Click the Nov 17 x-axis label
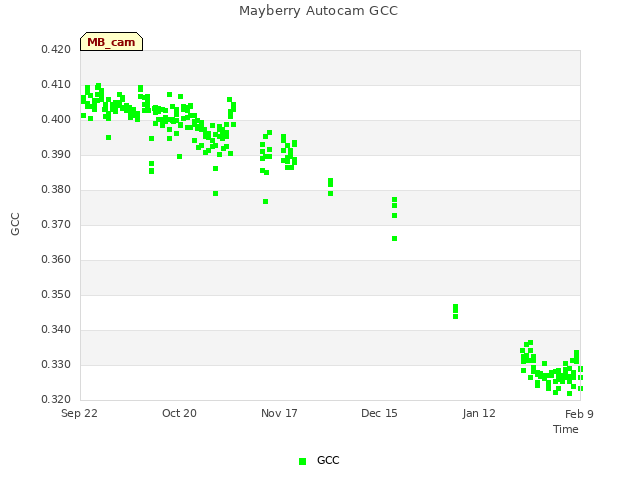The image size is (640, 480). click(x=279, y=413)
